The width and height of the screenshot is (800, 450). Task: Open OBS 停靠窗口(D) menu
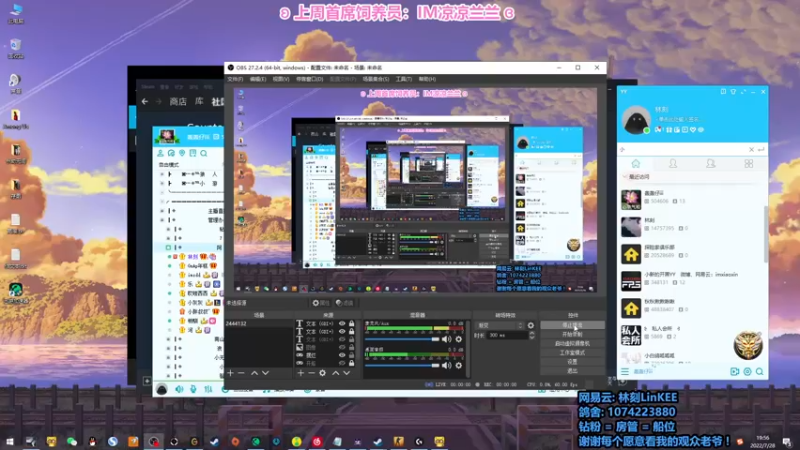coord(309,79)
